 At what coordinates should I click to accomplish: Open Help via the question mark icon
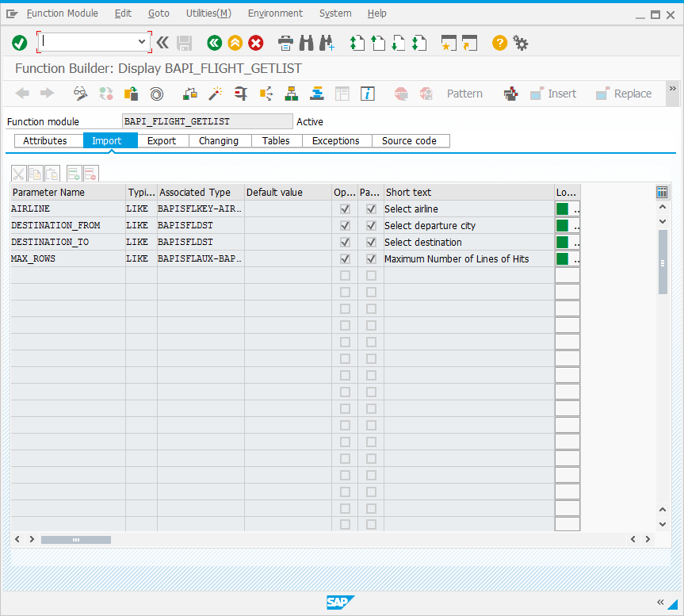coord(499,43)
